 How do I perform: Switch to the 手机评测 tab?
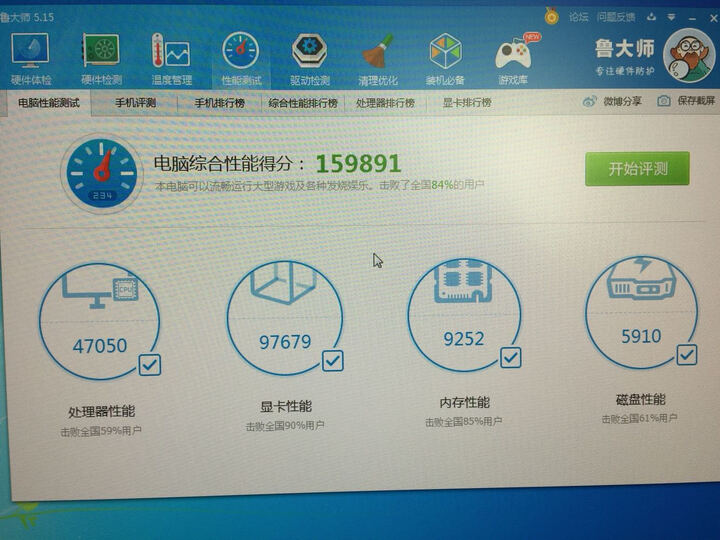[x=135, y=103]
